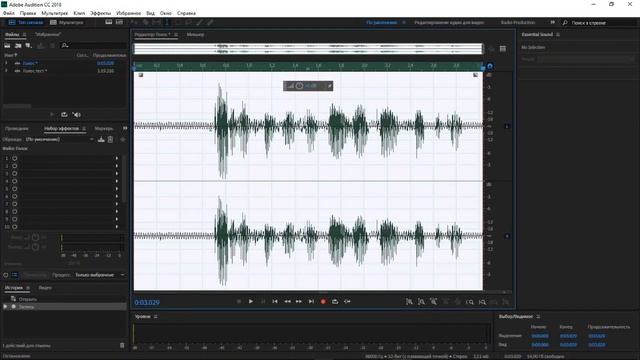Expand hidden panel tabs chevron
The height and width of the screenshot is (360, 640).
point(125,128)
